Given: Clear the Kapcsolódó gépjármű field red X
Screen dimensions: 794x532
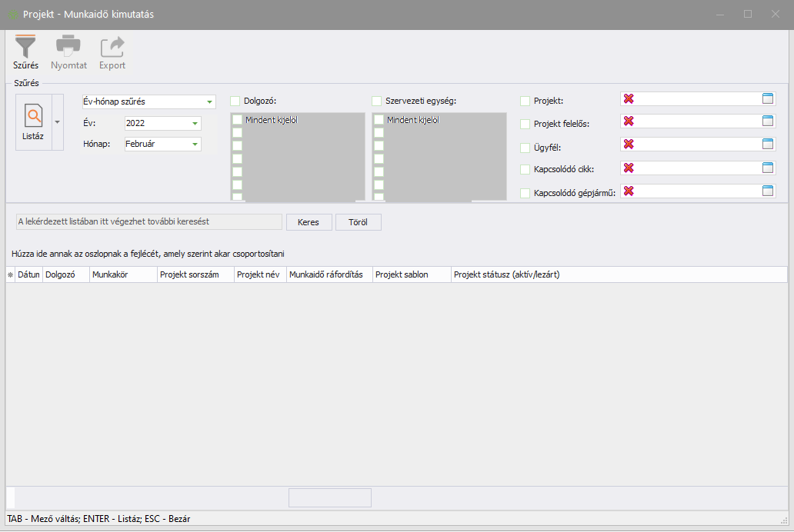Looking at the screenshot, I should coord(629,191).
